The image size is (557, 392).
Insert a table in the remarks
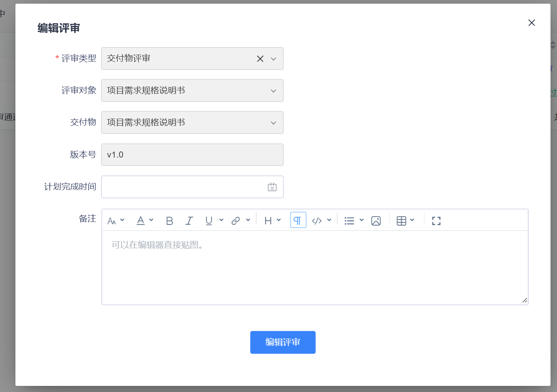click(x=401, y=221)
